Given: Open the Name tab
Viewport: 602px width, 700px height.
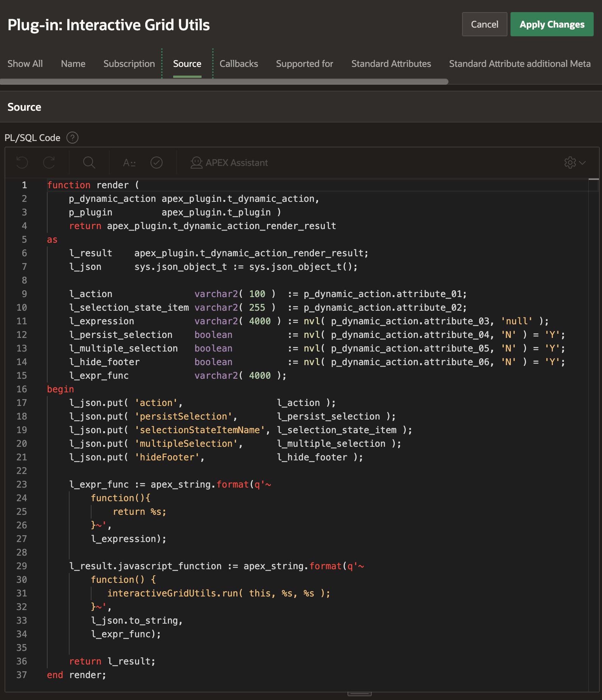Looking at the screenshot, I should (x=73, y=63).
